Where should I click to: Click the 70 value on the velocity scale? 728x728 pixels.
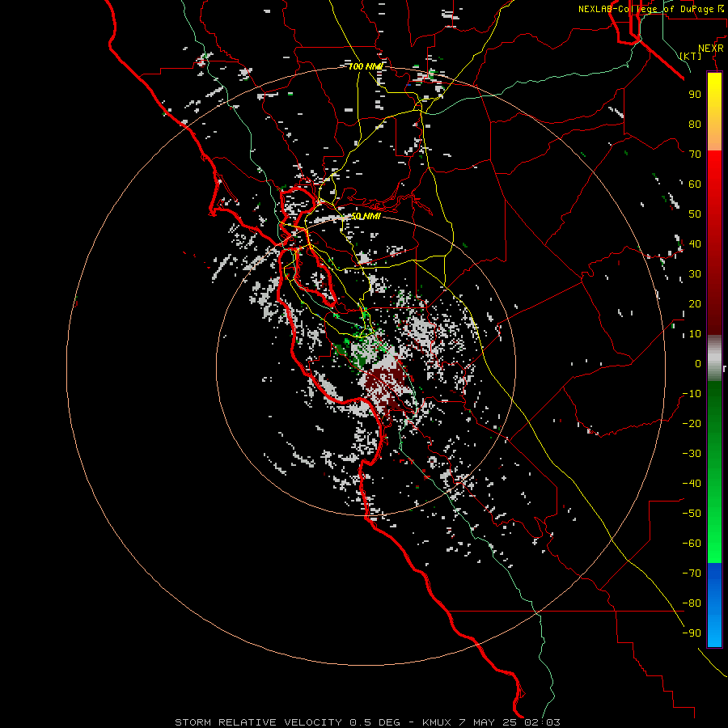coord(695,154)
